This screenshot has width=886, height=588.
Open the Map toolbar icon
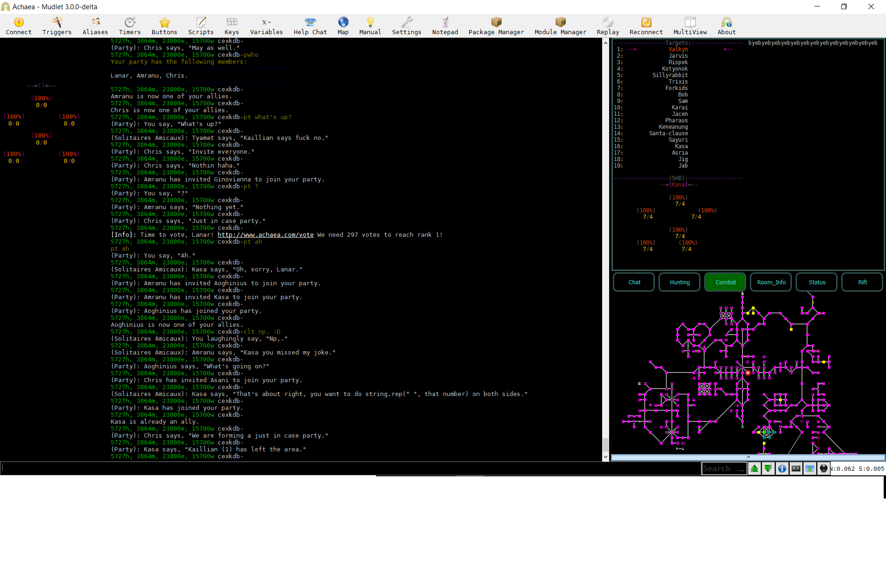(343, 26)
